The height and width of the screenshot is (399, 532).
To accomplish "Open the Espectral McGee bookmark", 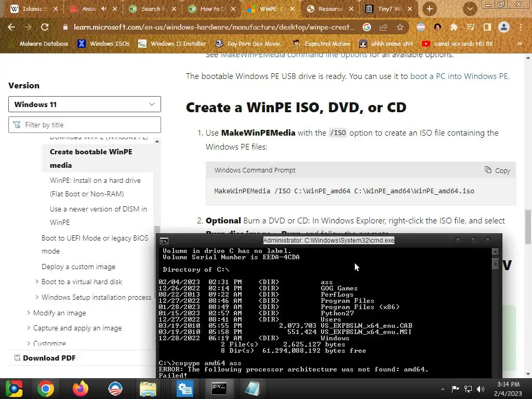I will point(322,44).
